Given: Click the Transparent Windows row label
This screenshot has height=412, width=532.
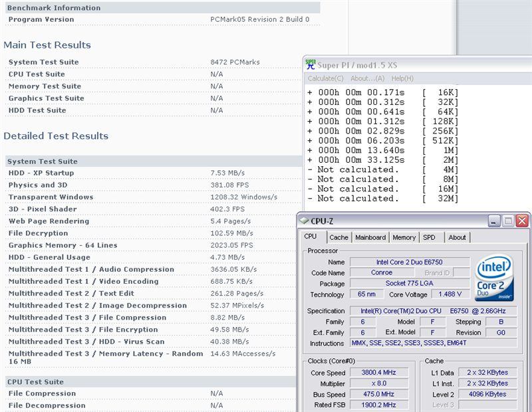Looking at the screenshot, I should [51, 197].
